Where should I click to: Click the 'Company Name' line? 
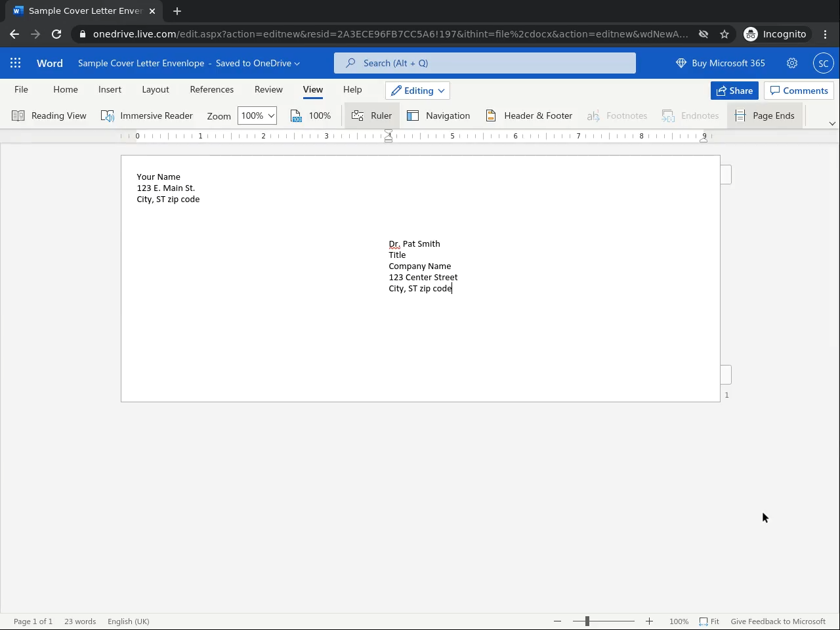pyautogui.click(x=419, y=266)
